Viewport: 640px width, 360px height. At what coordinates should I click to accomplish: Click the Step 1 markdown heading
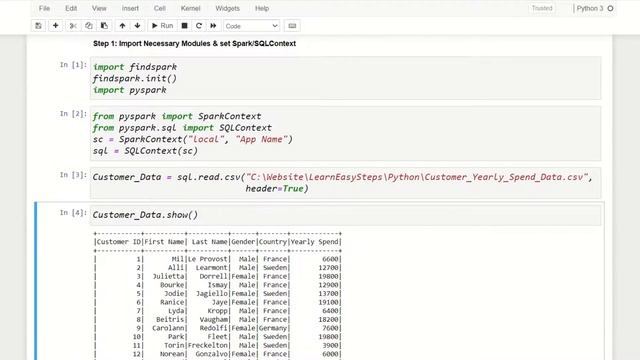tap(194, 43)
